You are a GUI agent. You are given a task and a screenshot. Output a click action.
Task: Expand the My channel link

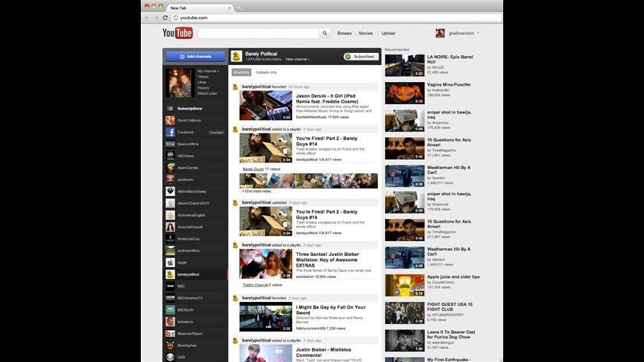[208, 71]
